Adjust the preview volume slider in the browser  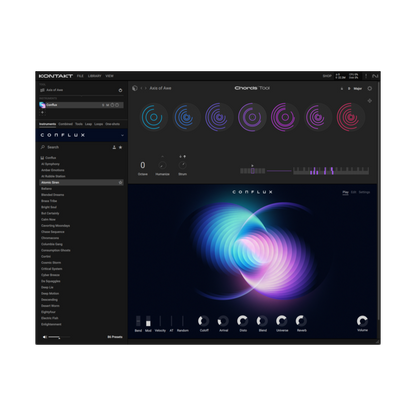pyautogui.click(x=59, y=337)
